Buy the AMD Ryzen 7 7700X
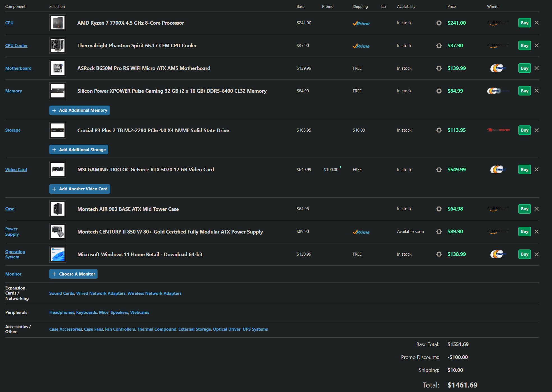Image resolution: width=552 pixels, height=392 pixels. (525, 23)
